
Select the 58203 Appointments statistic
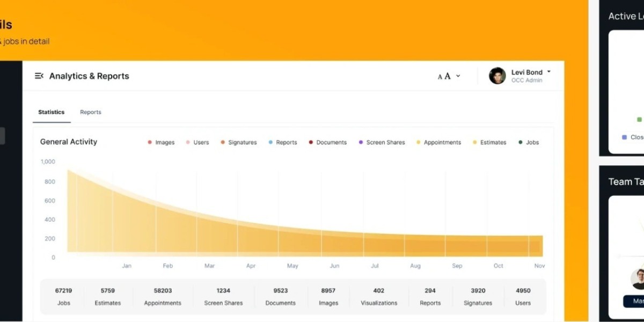tap(163, 296)
